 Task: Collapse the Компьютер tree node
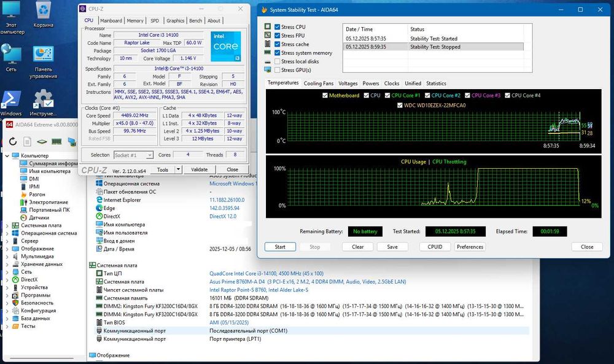click(7, 156)
